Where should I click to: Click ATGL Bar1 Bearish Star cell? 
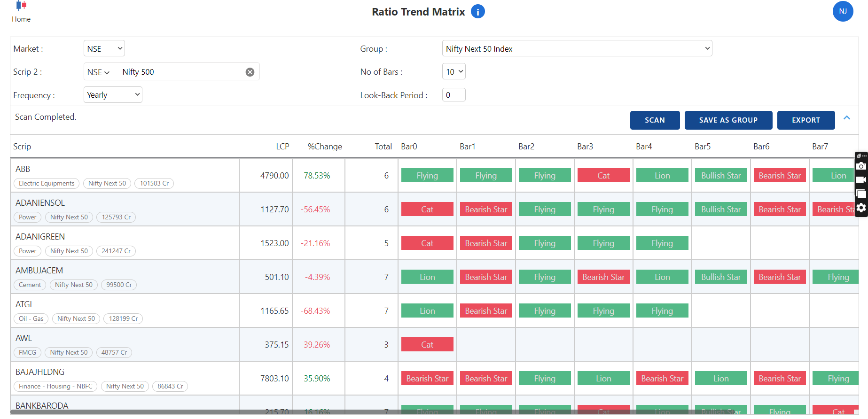(486, 311)
